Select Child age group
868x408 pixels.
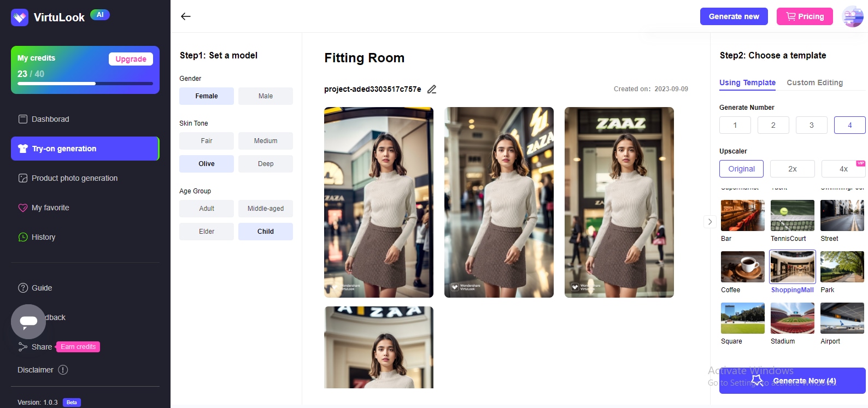pyautogui.click(x=266, y=232)
